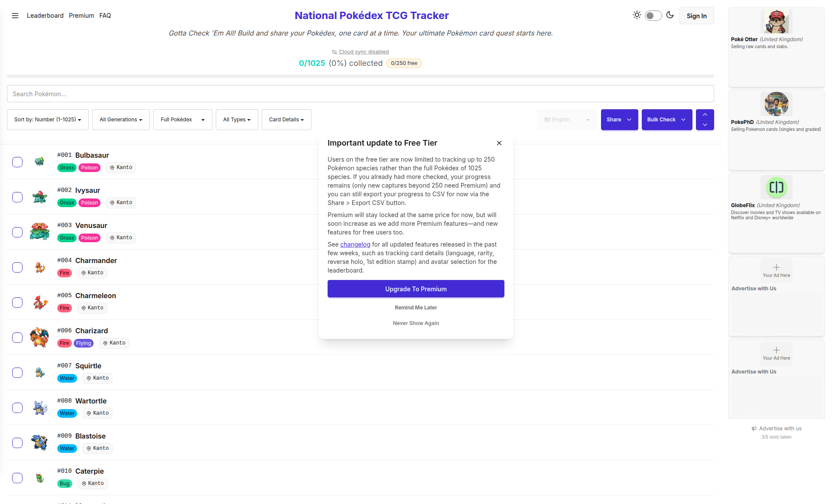
Task: Check the Ivysaur checkbox
Action: (17, 197)
